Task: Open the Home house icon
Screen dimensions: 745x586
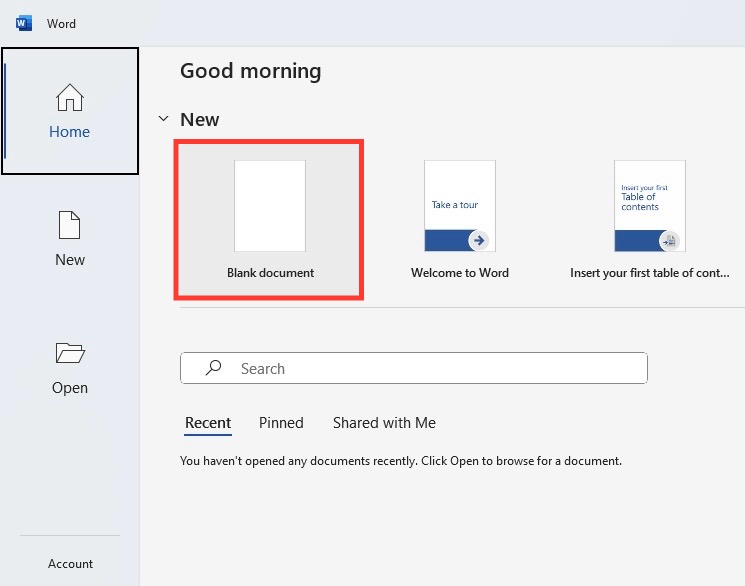Action: pyautogui.click(x=70, y=97)
